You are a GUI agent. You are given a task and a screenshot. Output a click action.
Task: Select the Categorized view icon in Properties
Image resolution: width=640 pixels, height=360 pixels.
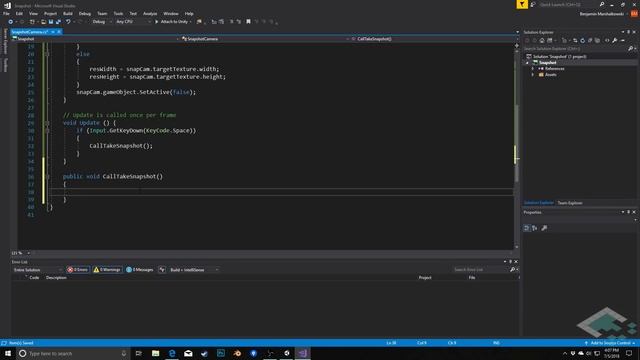[527, 228]
